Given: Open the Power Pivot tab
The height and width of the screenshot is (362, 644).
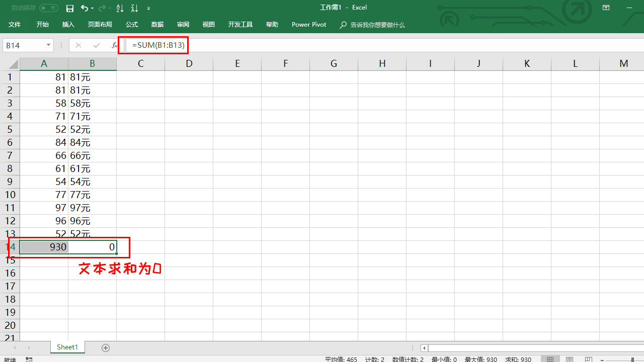Looking at the screenshot, I should pos(309,25).
